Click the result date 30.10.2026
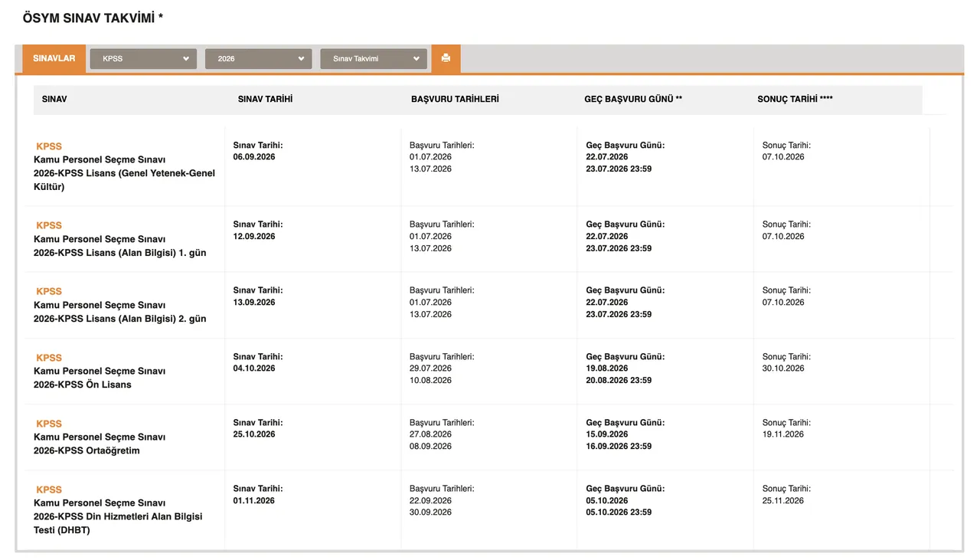 (783, 368)
